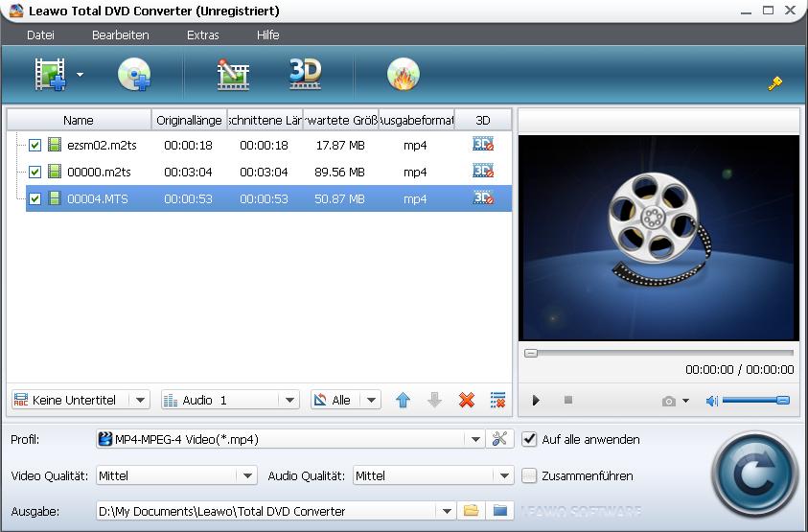Open the Extras menu
The height and width of the screenshot is (532, 808).
tap(202, 35)
